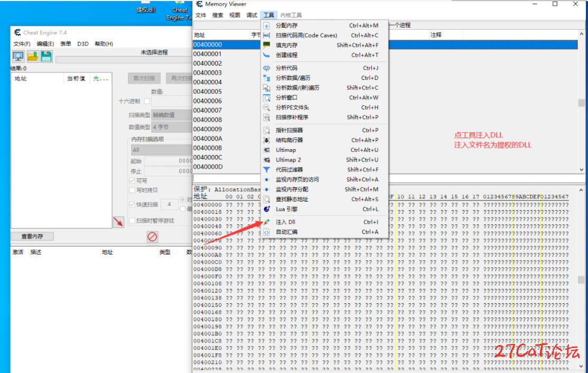Uncheck the 可写 checkbox
Image resolution: width=588 pixels, height=373 pixels.
(132, 180)
